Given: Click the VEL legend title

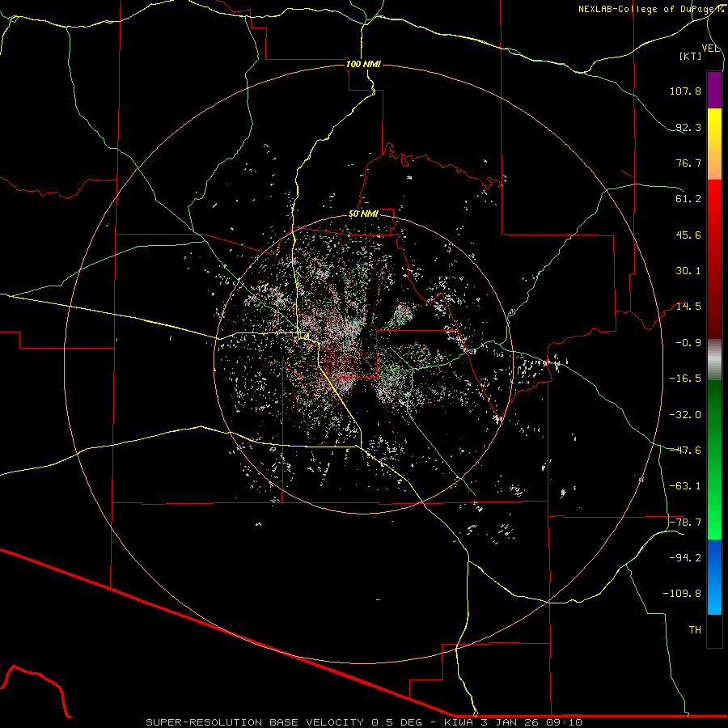Looking at the screenshot, I should 710,48.
